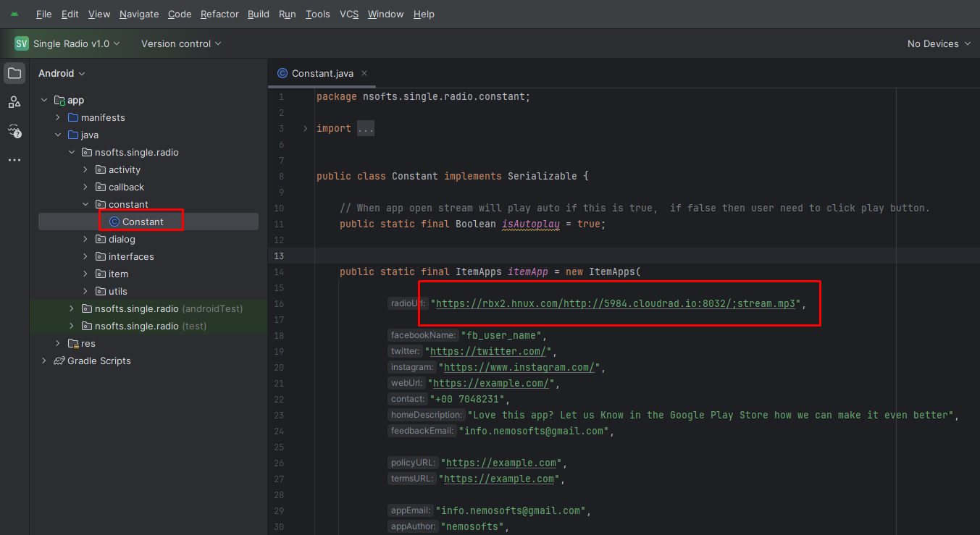The width and height of the screenshot is (980, 535).
Task: Expand the activity package
Action: pos(85,169)
